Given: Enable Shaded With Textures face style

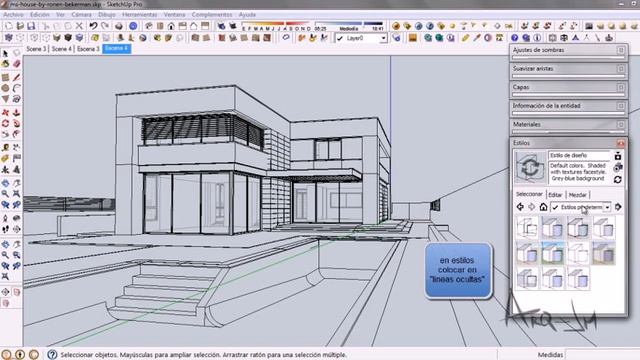Looking at the screenshot, I should click(x=68, y=38).
